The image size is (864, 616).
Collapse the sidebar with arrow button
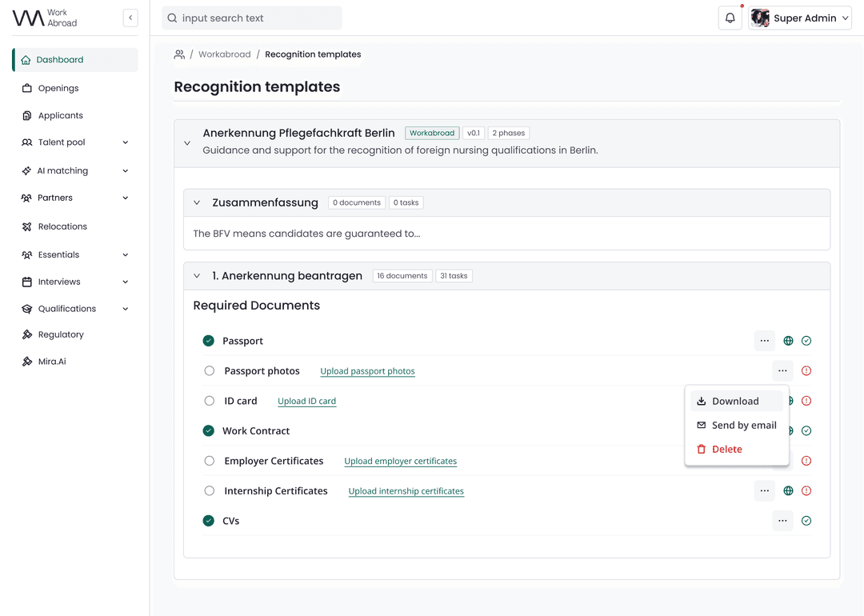(x=130, y=18)
